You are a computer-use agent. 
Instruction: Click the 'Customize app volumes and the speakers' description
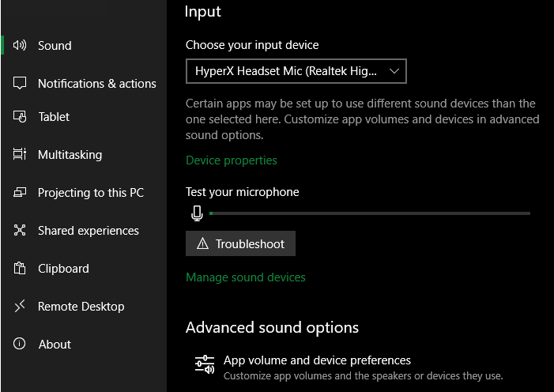pos(364,375)
